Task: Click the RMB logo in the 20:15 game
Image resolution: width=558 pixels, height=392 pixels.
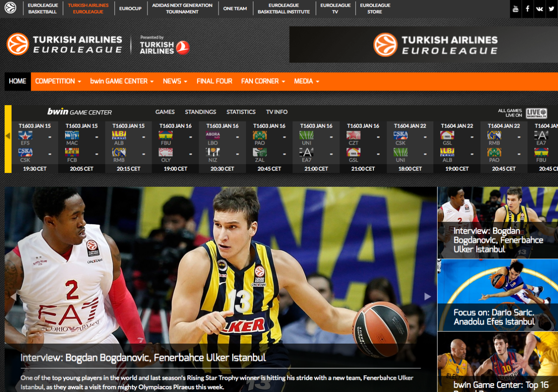Action: (x=119, y=152)
